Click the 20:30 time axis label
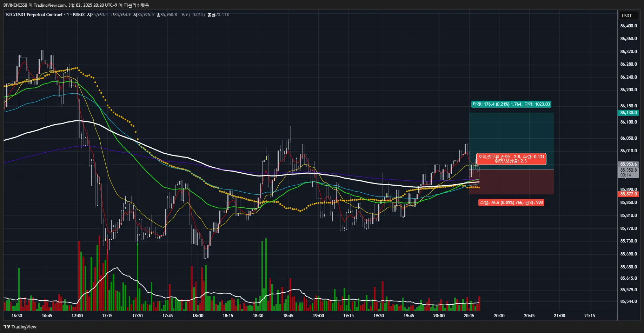Viewport: 644px width, 333px height. (x=499, y=316)
